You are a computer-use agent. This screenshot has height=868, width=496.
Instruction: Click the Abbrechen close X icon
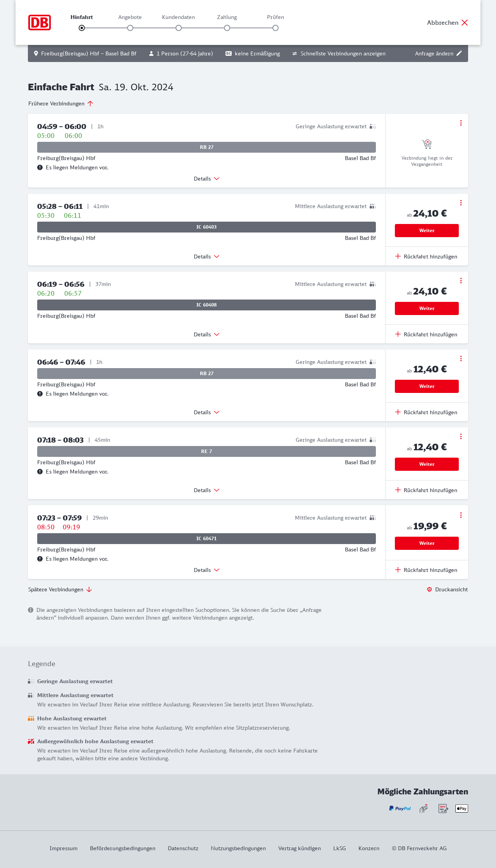coord(465,22)
